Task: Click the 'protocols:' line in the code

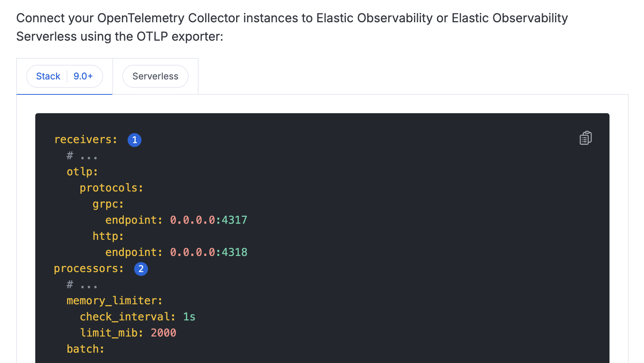Action: (x=111, y=188)
